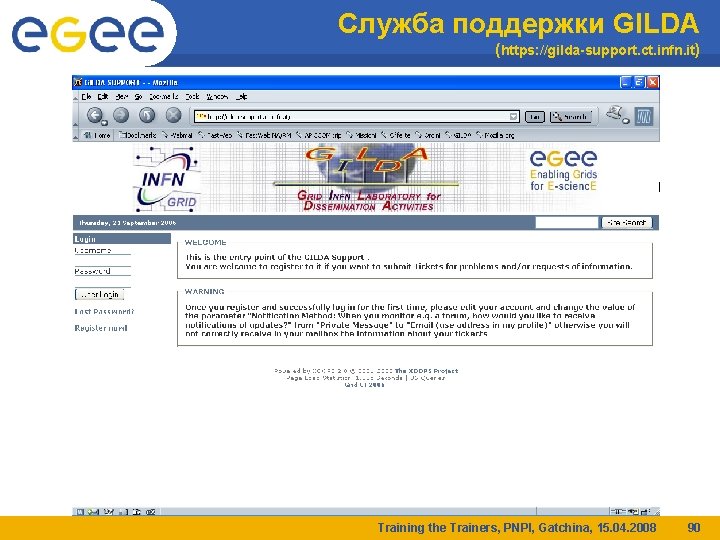Click the EGEE Enabling Grids for E-science logo

(x=563, y=170)
